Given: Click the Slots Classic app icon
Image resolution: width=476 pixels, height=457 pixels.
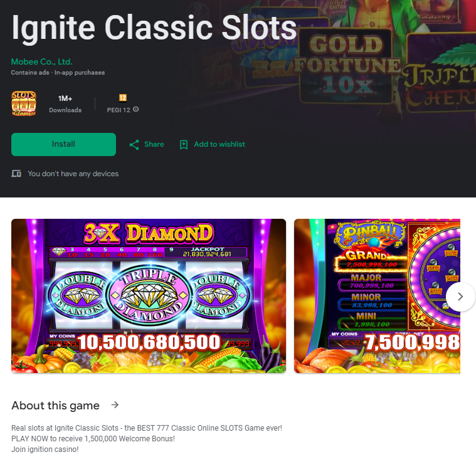Looking at the screenshot, I should [x=24, y=103].
